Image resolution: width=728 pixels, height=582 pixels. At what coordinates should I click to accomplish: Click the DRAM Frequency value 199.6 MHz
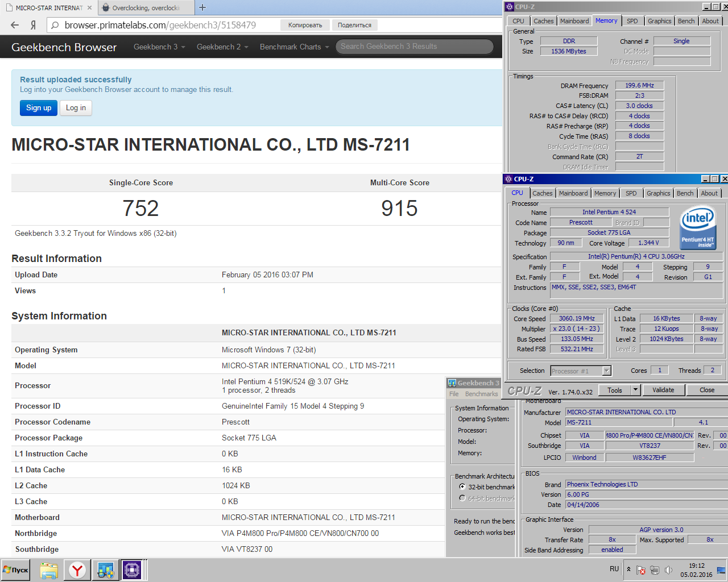click(x=639, y=86)
